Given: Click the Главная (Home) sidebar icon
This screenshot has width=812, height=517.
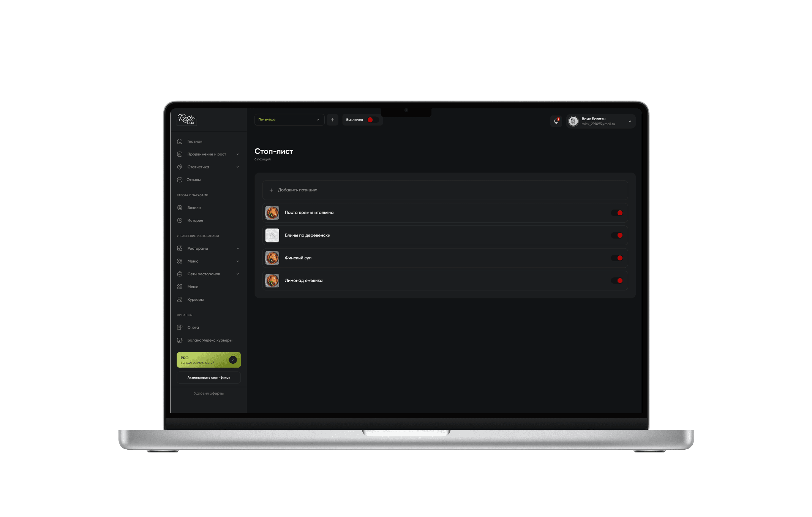Looking at the screenshot, I should pyautogui.click(x=180, y=141).
